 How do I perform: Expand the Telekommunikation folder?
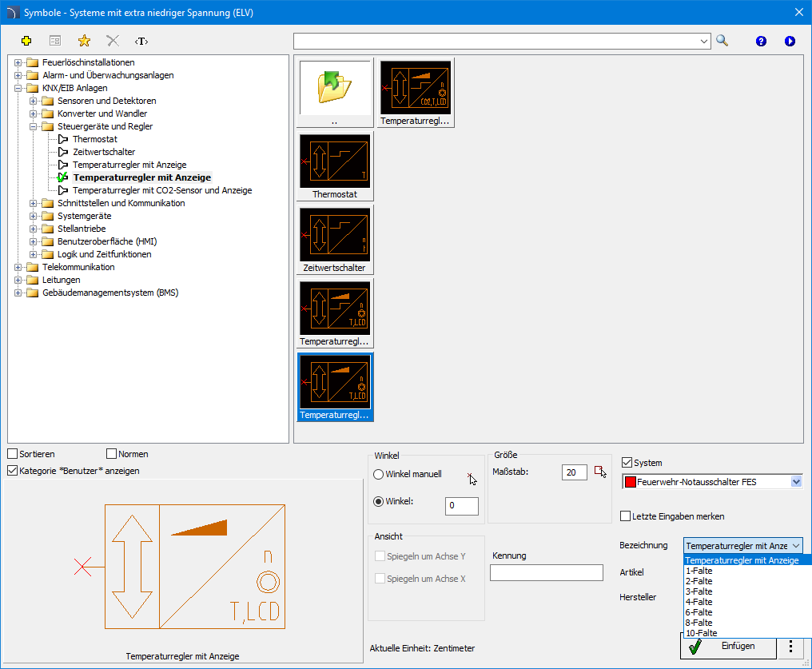[x=18, y=267]
